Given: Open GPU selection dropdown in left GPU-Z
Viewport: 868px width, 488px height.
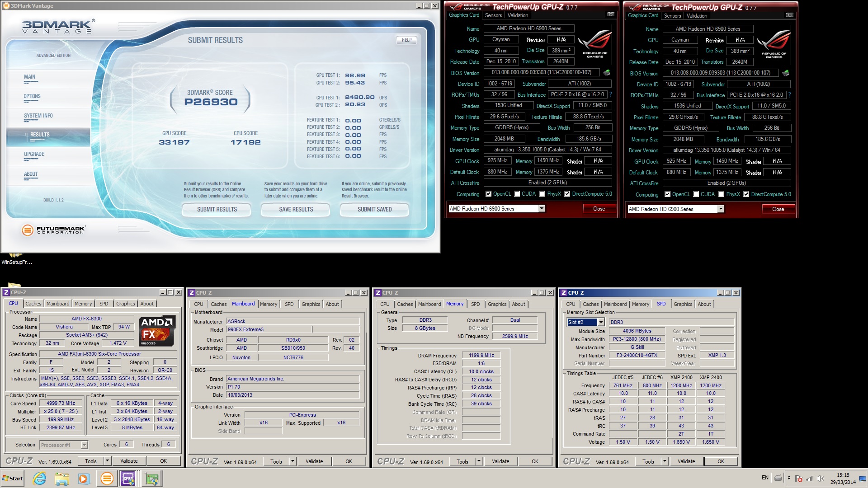Looking at the screenshot, I should pyautogui.click(x=541, y=208).
